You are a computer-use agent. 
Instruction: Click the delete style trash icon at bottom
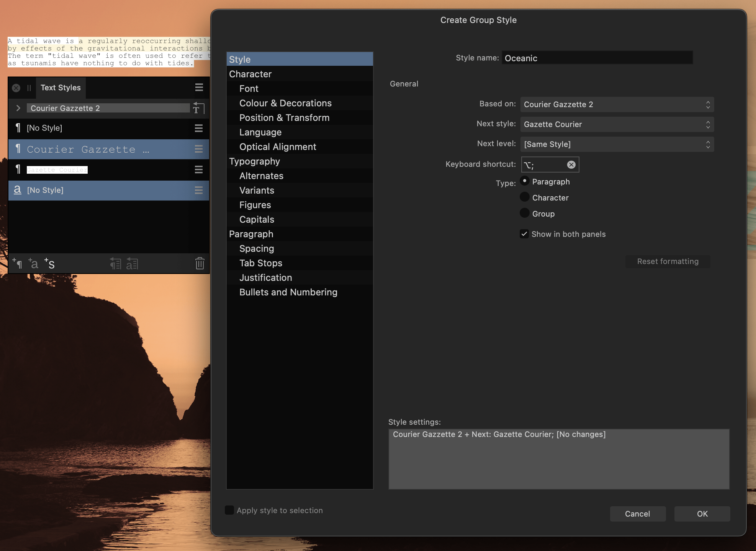pos(200,263)
